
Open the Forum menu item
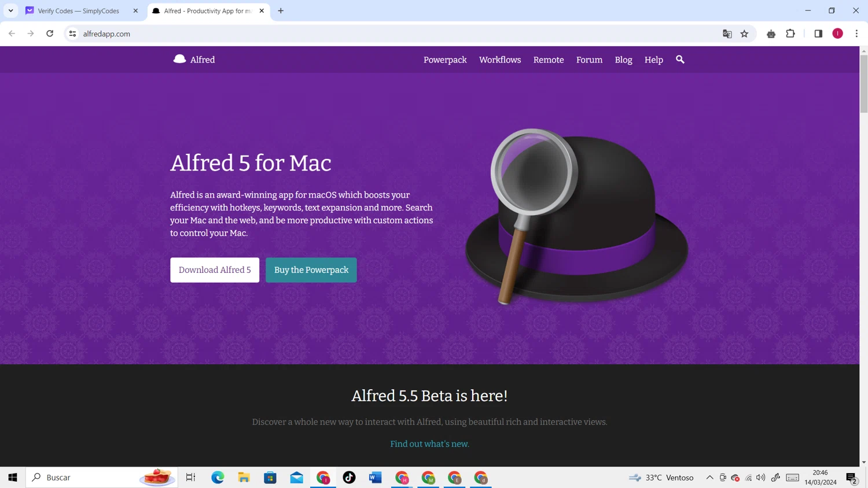coord(589,60)
